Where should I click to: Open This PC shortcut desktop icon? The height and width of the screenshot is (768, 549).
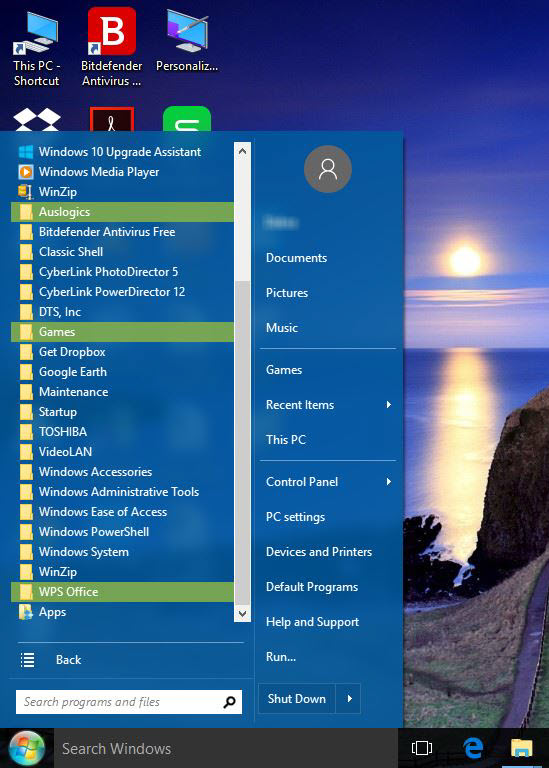pyautogui.click(x=36, y=49)
